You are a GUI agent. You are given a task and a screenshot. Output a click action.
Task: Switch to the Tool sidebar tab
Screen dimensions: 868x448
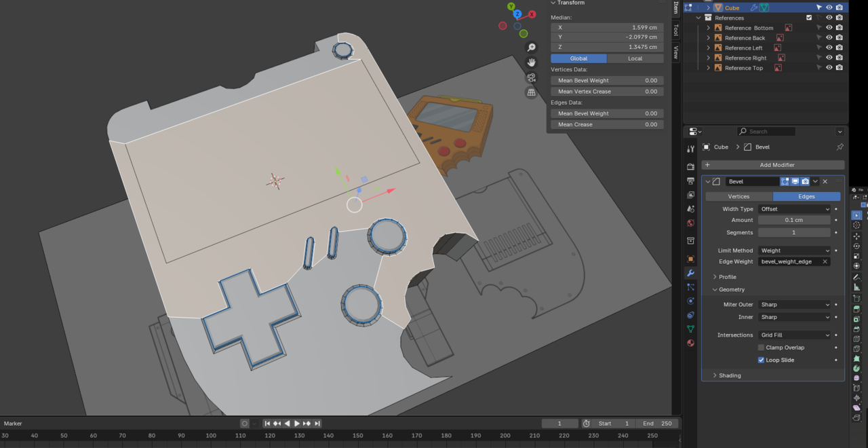click(x=676, y=30)
